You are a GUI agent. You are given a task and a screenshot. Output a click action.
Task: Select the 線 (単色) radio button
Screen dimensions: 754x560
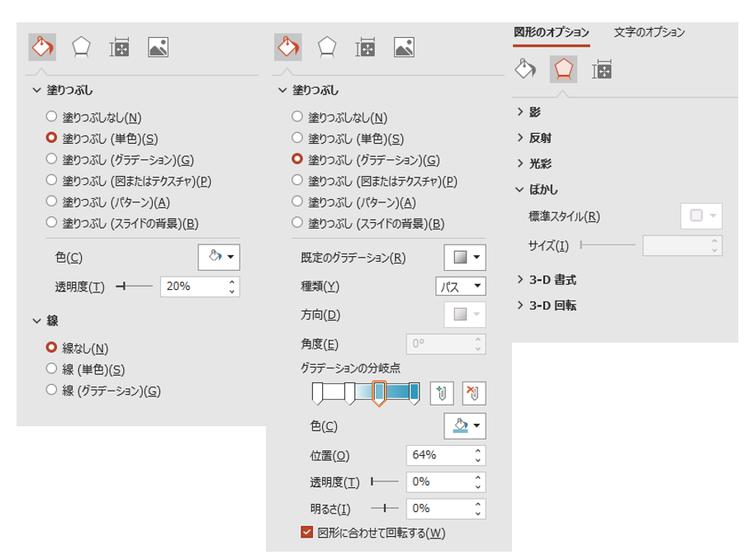coord(52,369)
